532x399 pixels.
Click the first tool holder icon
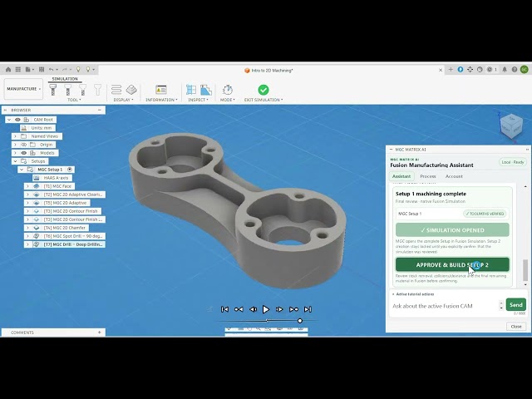[x=52, y=90]
